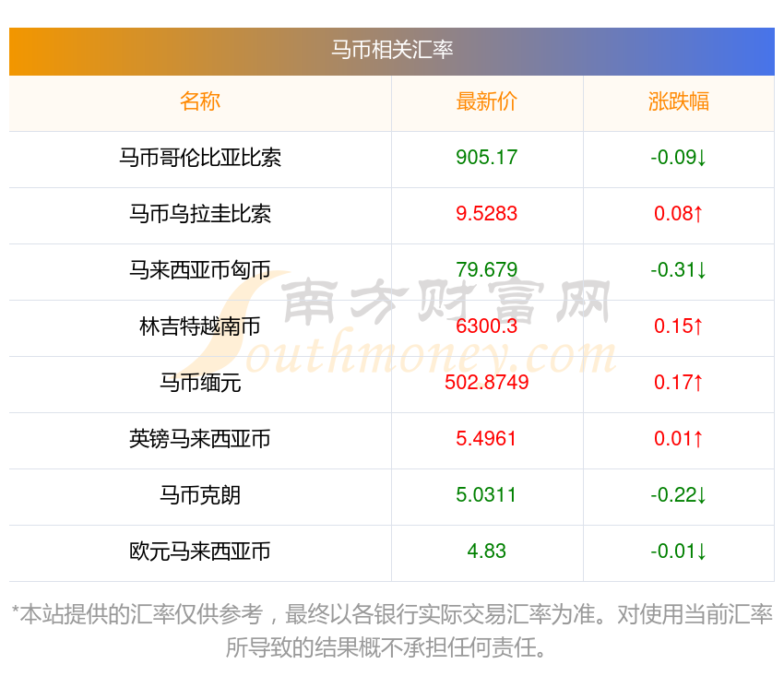
Task: Click price 6300.3
Action: tap(486, 326)
